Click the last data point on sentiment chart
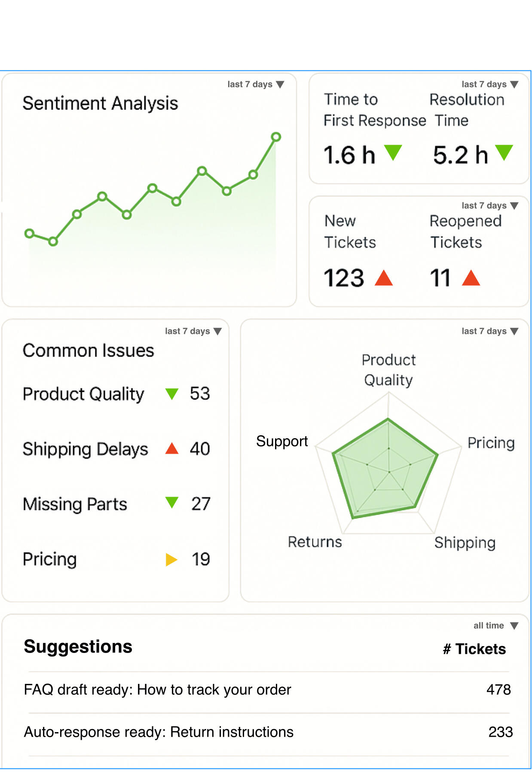Image resolution: width=532 pixels, height=775 pixels. [x=276, y=137]
